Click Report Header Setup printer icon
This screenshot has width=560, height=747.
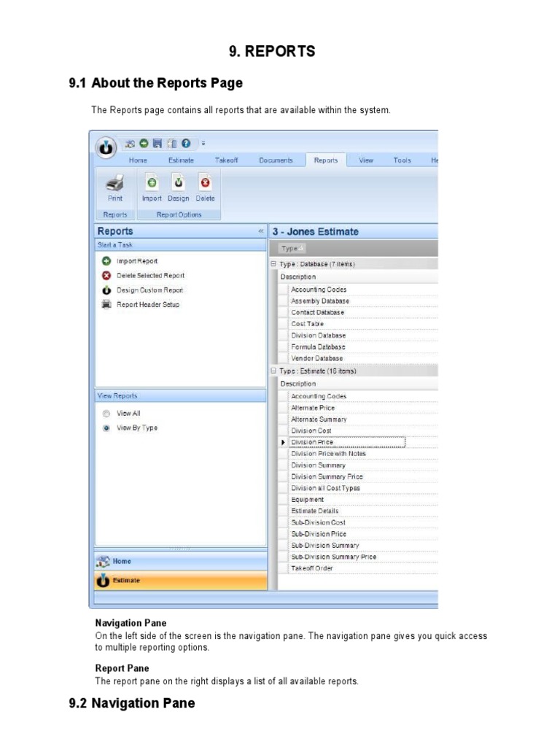(x=106, y=304)
